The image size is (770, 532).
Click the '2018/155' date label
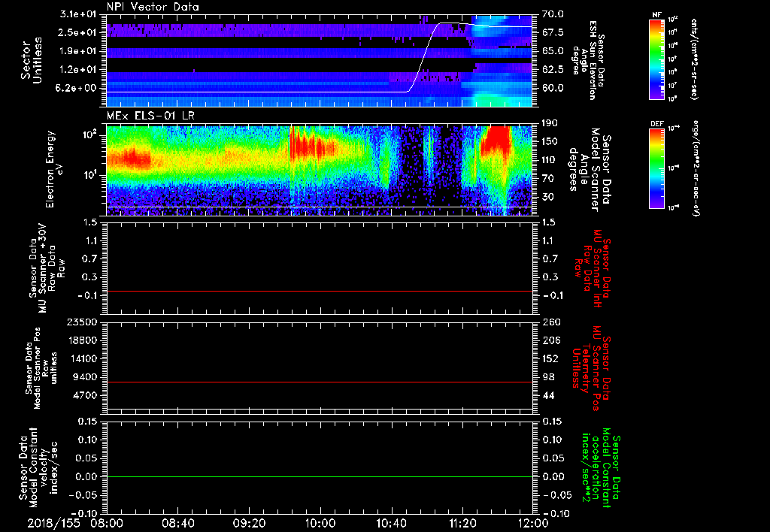[53, 523]
